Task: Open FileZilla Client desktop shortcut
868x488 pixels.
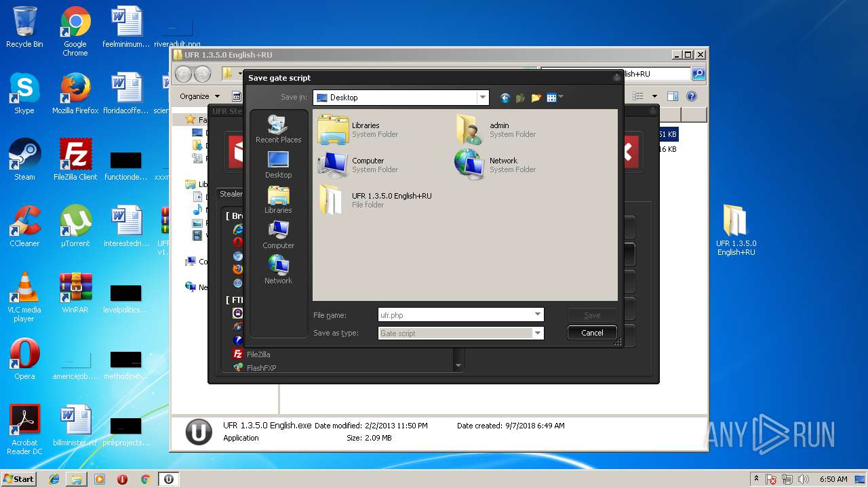Action: coord(75,160)
